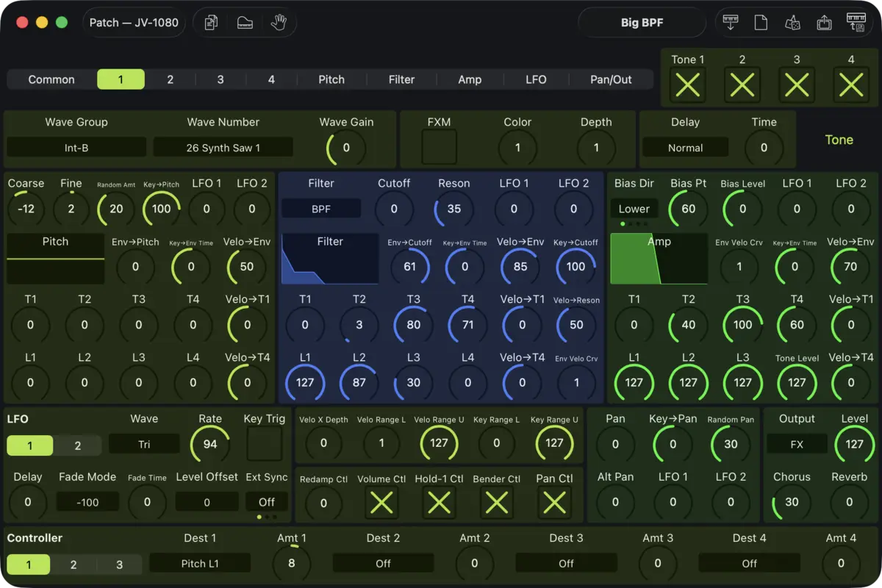Image resolution: width=882 pixels, height=588 pixels.
Task: Switch to the Amp tab
Action: click(470, 79)
